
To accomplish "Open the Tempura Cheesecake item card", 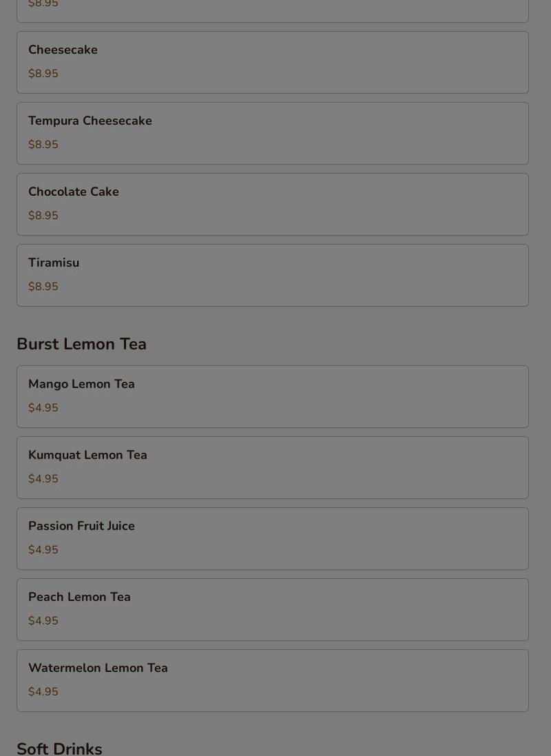I will pos(272,133).
